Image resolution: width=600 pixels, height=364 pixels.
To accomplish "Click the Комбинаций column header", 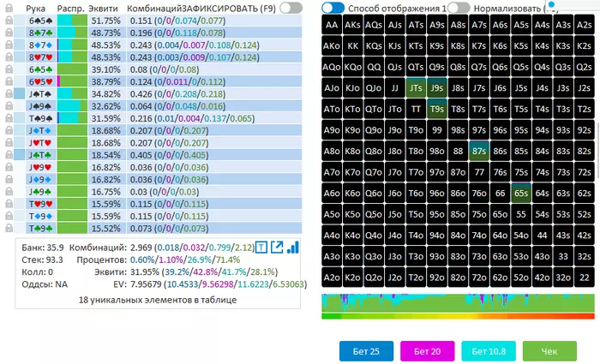I will tap(154, 9).
